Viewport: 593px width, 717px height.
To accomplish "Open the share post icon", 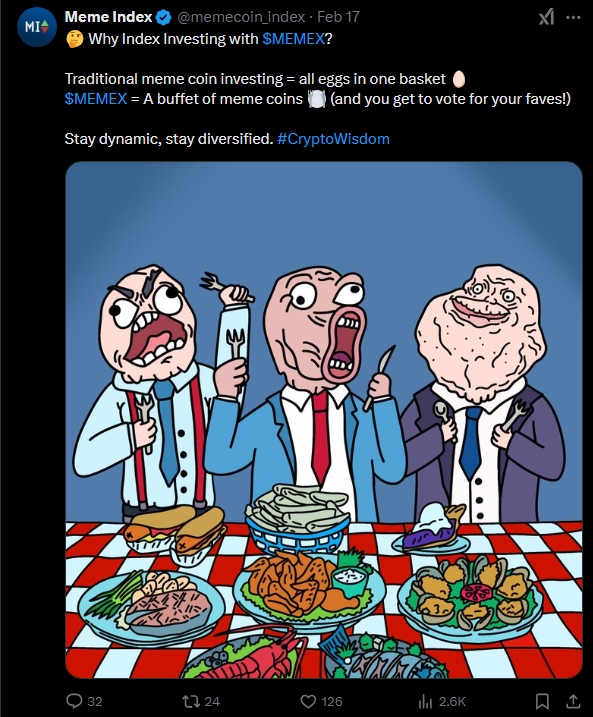I will [573, 701].
